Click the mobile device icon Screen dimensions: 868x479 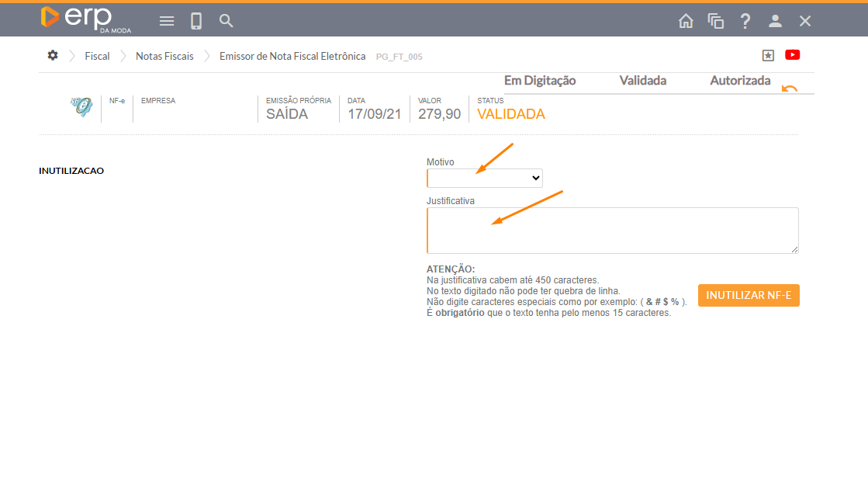(196, 21)
